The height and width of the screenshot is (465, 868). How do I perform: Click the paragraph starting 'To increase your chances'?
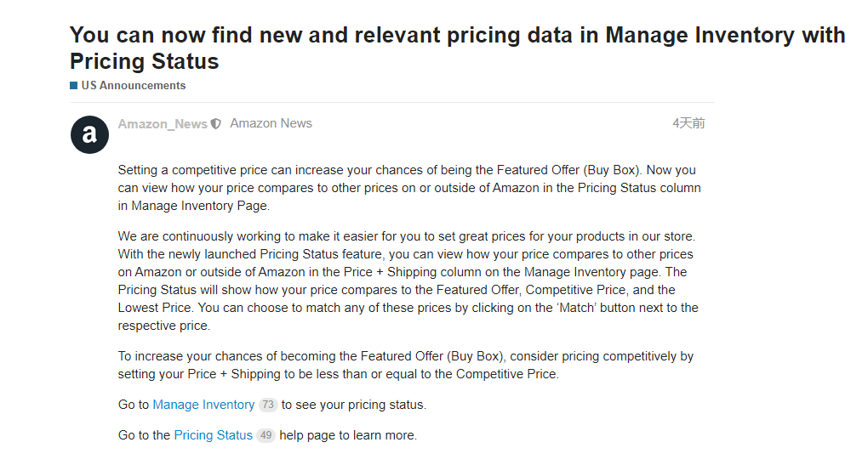coord(405,365)
